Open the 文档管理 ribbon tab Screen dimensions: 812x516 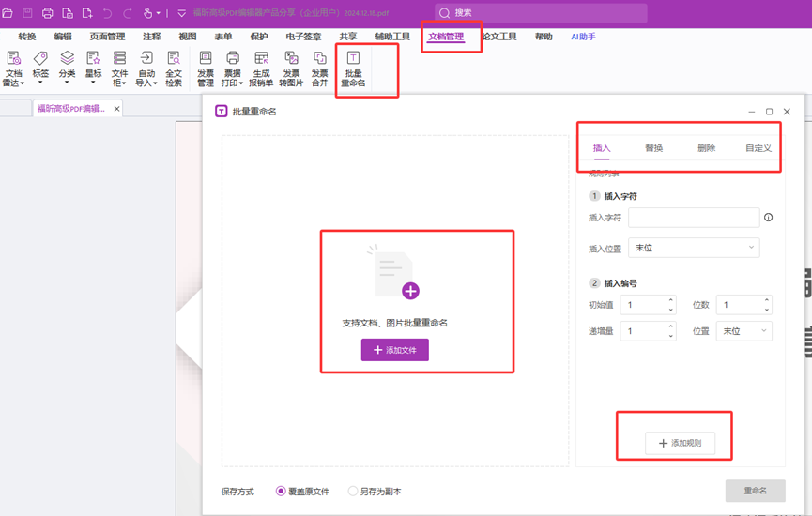pos(446,37)
